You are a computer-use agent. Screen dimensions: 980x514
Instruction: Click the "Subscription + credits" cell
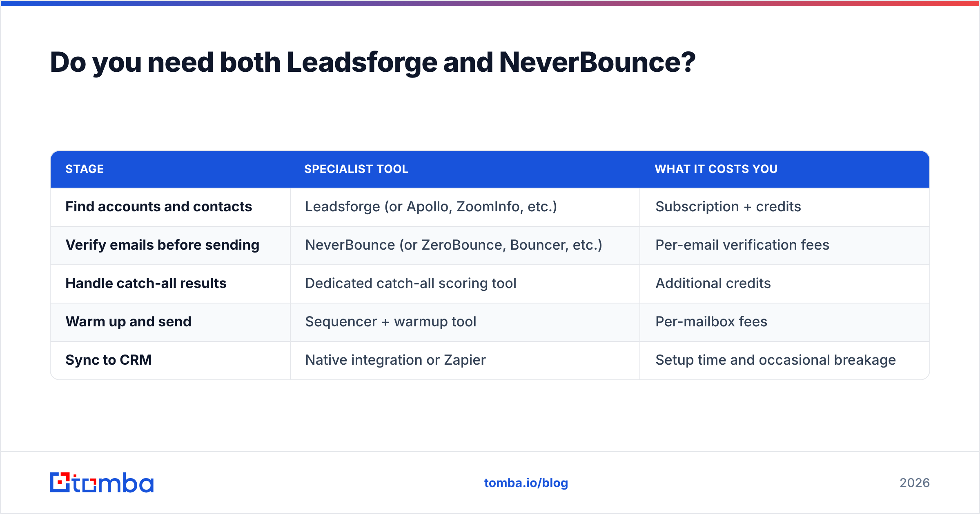(784, 207)
